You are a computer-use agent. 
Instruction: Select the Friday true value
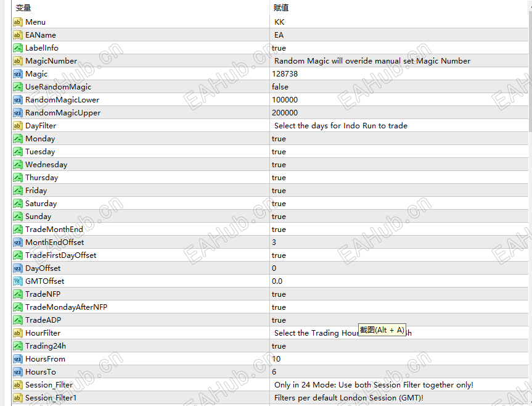(279, 191)
